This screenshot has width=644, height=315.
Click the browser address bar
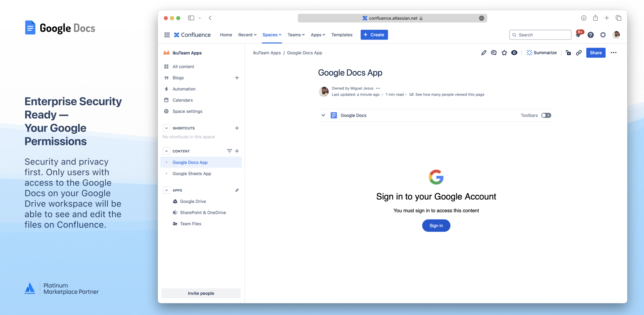(392, 18)
